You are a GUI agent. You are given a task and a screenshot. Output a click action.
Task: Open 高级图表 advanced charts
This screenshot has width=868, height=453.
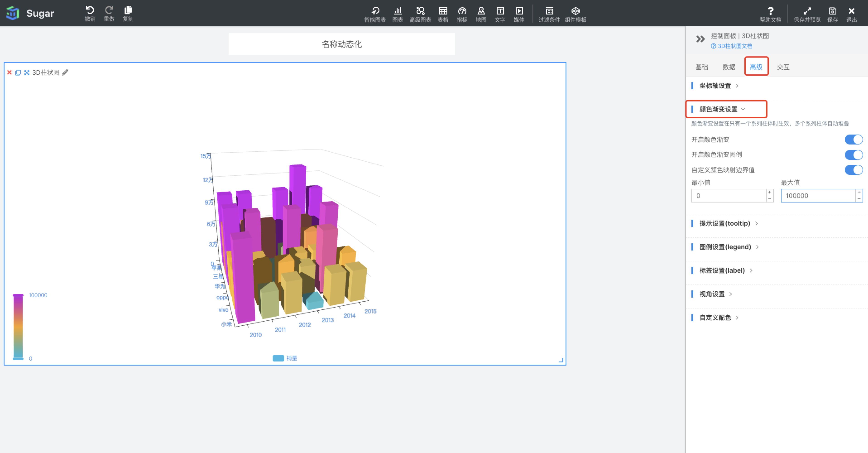tap(420, 14)
